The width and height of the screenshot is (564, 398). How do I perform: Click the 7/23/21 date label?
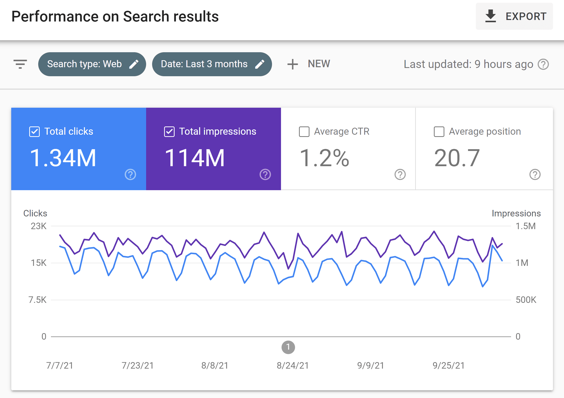click(x=138, y=366)
